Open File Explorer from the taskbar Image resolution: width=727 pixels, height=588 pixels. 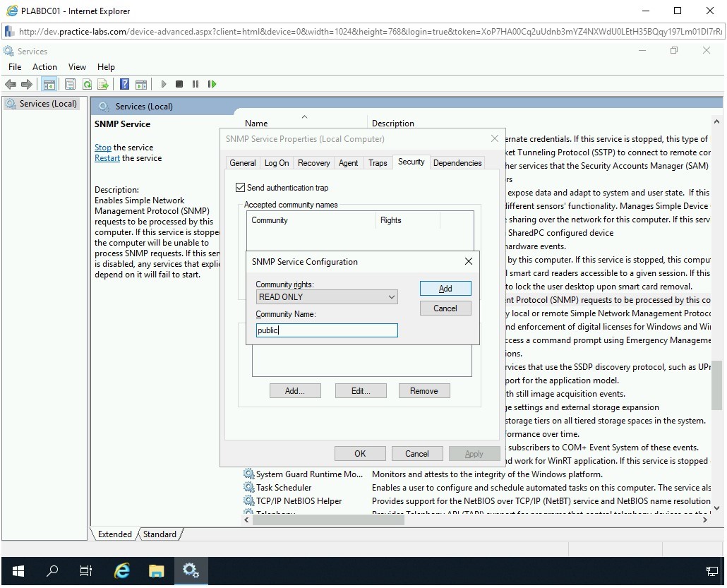(x=156, y=570)
